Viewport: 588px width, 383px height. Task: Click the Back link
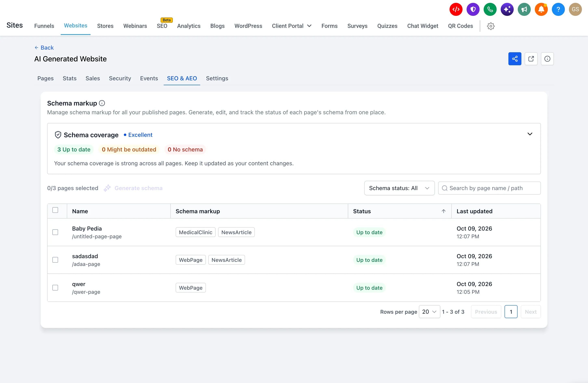44,48
